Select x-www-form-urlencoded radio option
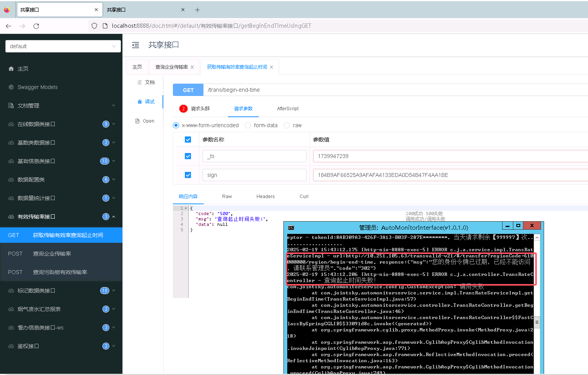This screenshot has width=588, height=375. click(x=176, y=125)
